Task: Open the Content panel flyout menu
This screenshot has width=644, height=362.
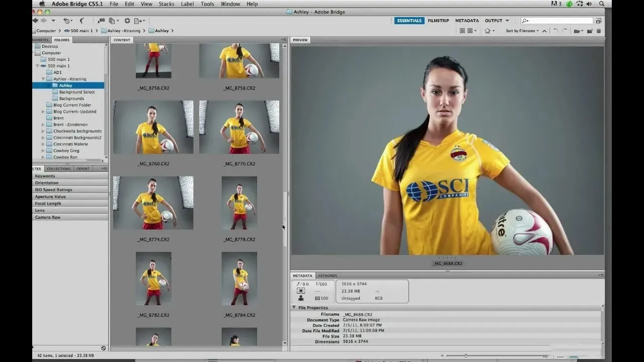Action: 283,40
